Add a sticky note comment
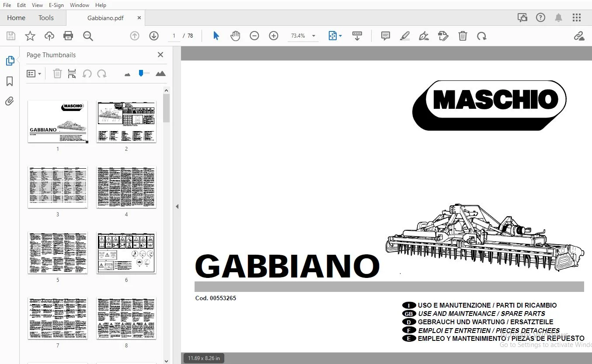Screen dimensions: 592x364 [x=385, y=36]
